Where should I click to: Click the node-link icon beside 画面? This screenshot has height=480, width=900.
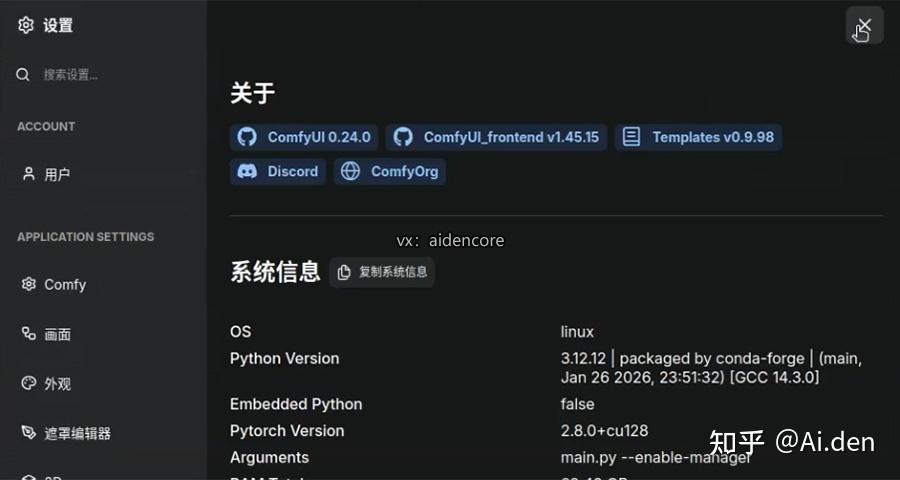tap(29, 334)
